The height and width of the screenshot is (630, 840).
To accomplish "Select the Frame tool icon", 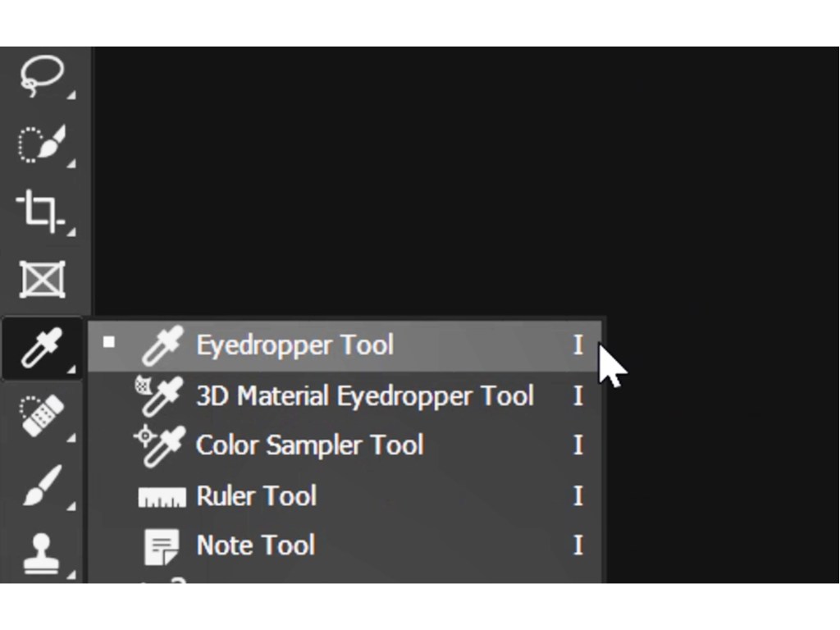I will tap(42, 280).
